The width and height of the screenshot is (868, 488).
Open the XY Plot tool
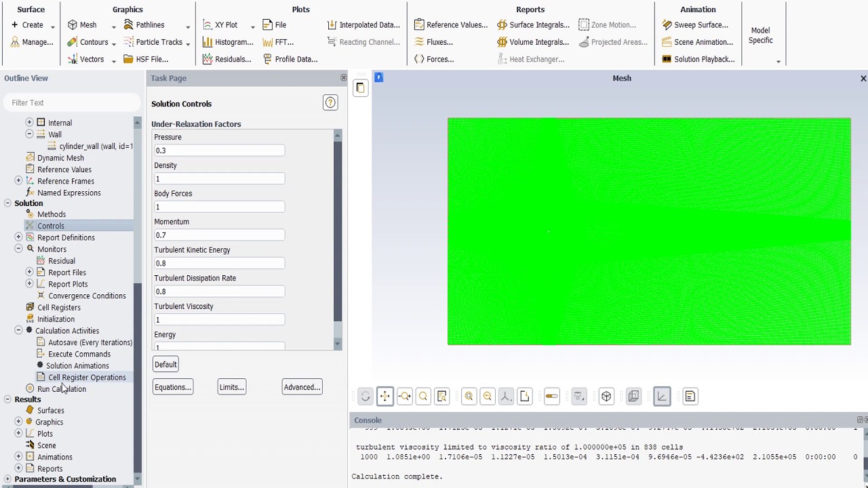220,25
